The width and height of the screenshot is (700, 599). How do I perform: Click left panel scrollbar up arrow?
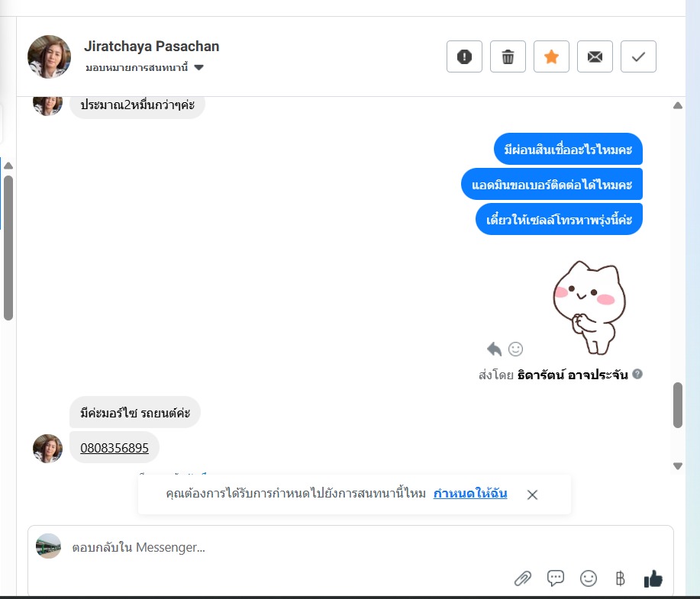[8, 166]
